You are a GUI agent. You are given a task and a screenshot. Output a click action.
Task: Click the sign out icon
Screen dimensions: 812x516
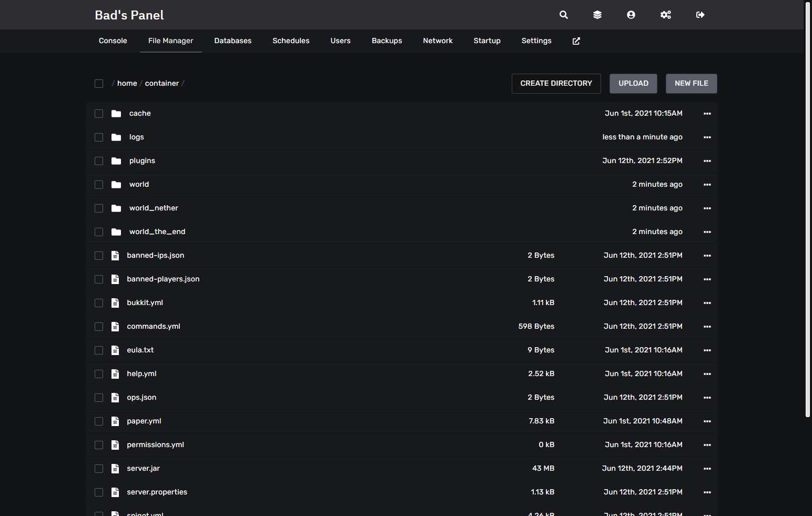[x=700, y=15]
